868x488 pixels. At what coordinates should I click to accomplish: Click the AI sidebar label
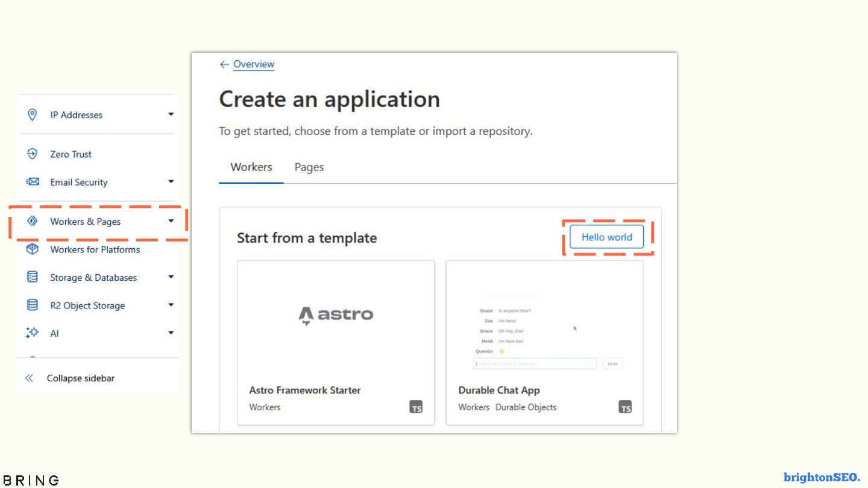pos(55,333)
